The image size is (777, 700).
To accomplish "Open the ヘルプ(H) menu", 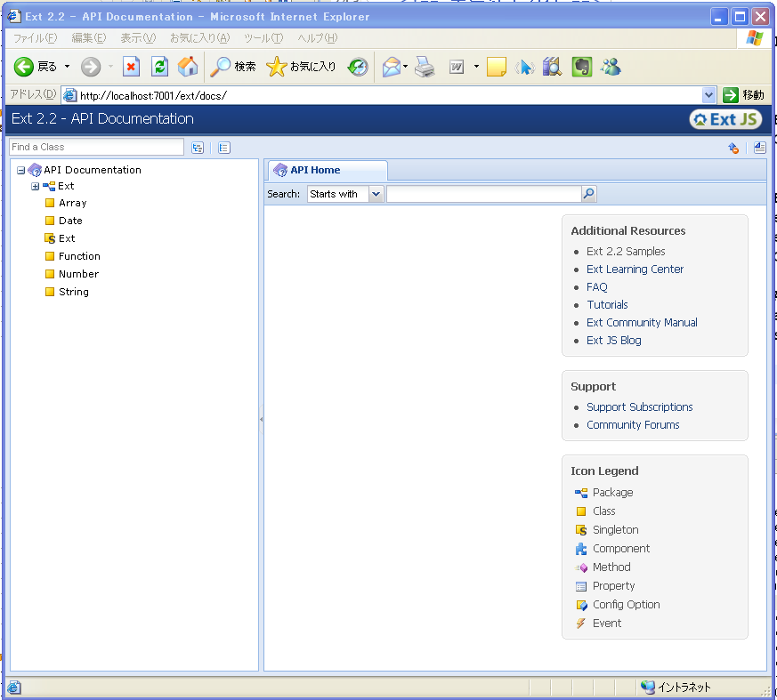I will (318, 38).
